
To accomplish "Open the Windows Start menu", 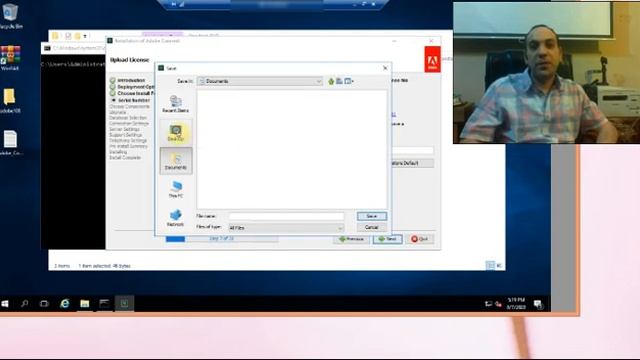I will 5,304.
